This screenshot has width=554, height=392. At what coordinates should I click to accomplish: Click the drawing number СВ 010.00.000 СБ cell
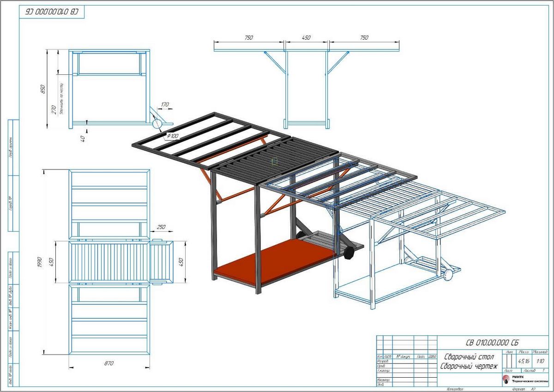tap(492, 343)
